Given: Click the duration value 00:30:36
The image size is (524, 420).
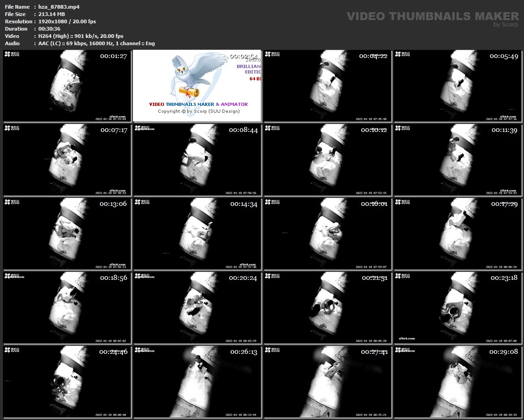Looking at the screenshot, I should point(49,29).
